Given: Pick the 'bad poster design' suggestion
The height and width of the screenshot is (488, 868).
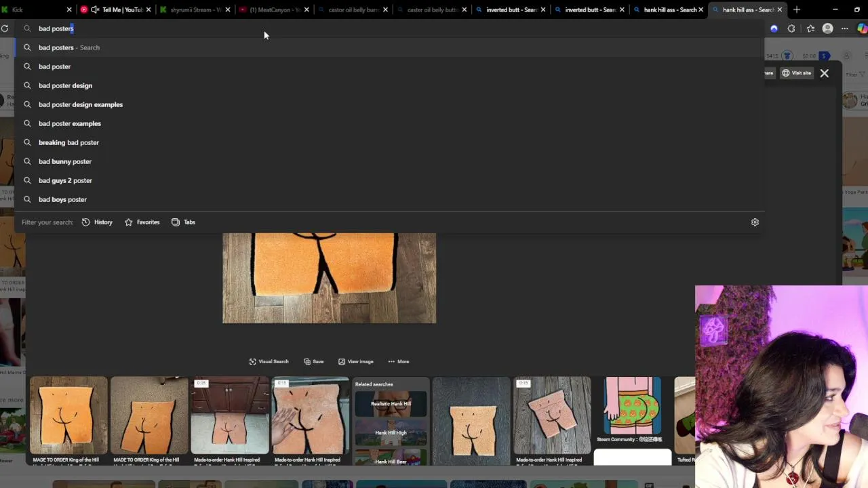Looking at the screenshot, I should [x=389, y=85].
